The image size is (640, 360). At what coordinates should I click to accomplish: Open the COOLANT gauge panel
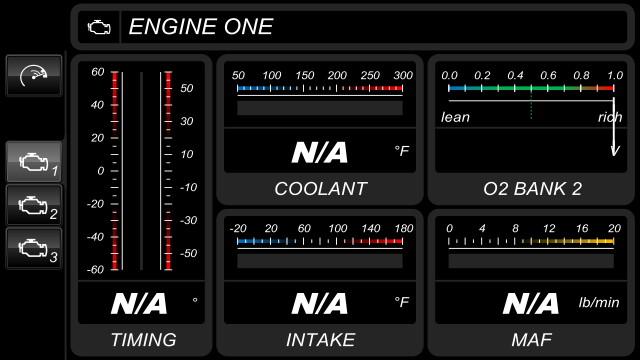pos(320,129)
